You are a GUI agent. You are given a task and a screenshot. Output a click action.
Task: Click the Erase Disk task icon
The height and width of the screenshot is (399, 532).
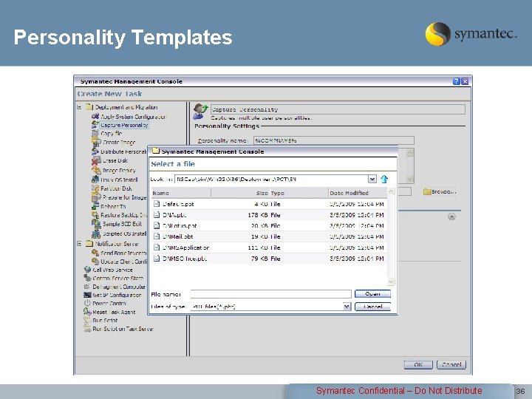pyautogui.click(x=96, y=160)
